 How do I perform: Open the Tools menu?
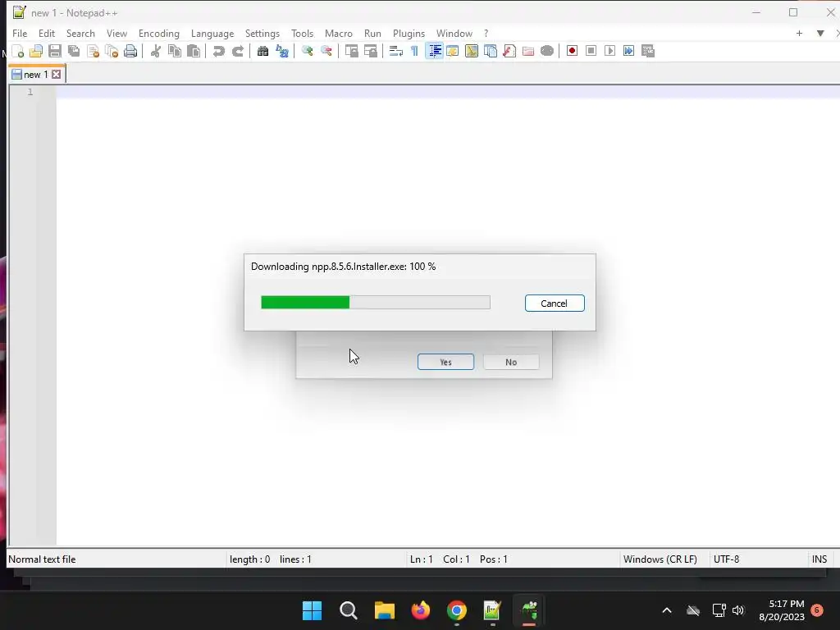302,33
